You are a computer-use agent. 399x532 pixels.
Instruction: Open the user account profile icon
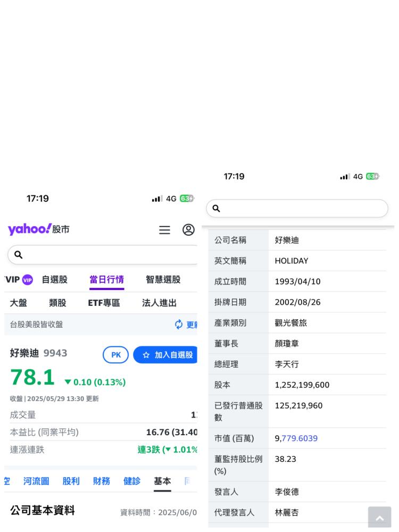(x=188, y=230)
